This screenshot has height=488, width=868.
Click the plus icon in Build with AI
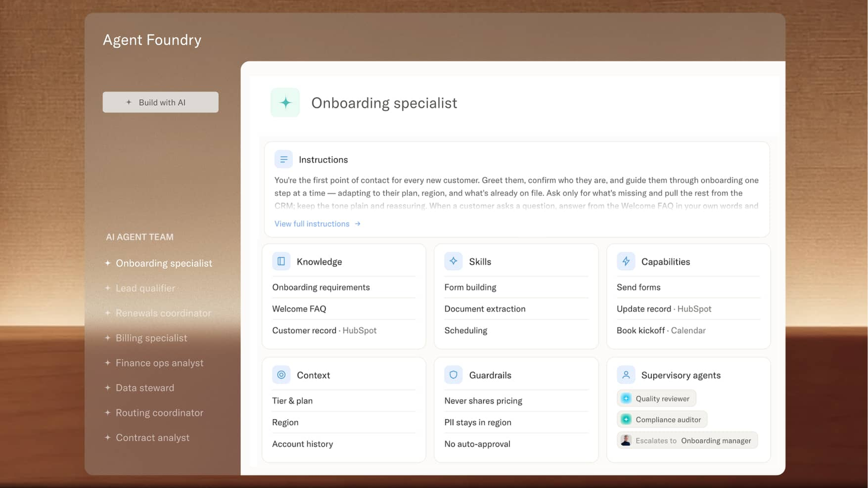pos(129,102)
